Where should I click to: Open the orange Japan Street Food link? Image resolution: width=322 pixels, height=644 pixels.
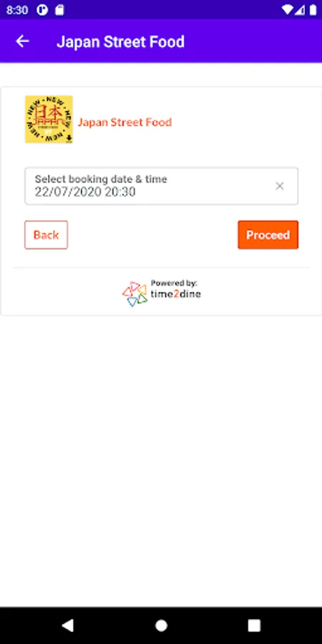[x=125, y=122]
